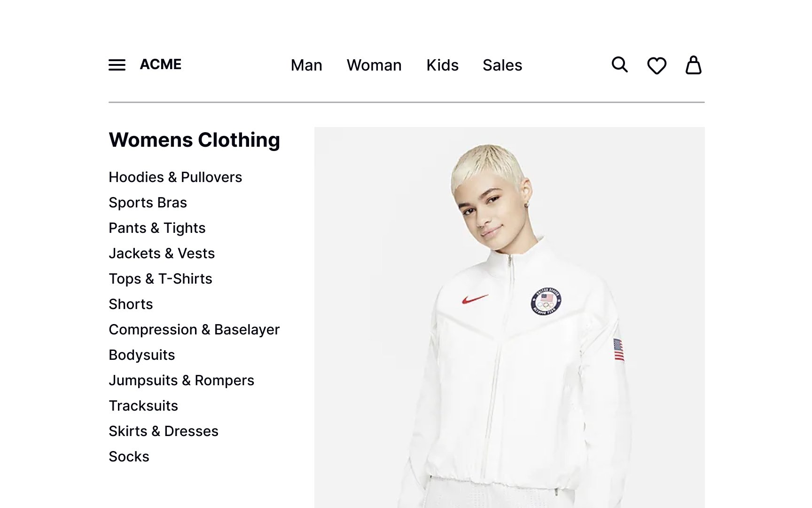Open the wishlist heart icon
812x508 pixels.
pyautogui.click(x=656, y=65)
